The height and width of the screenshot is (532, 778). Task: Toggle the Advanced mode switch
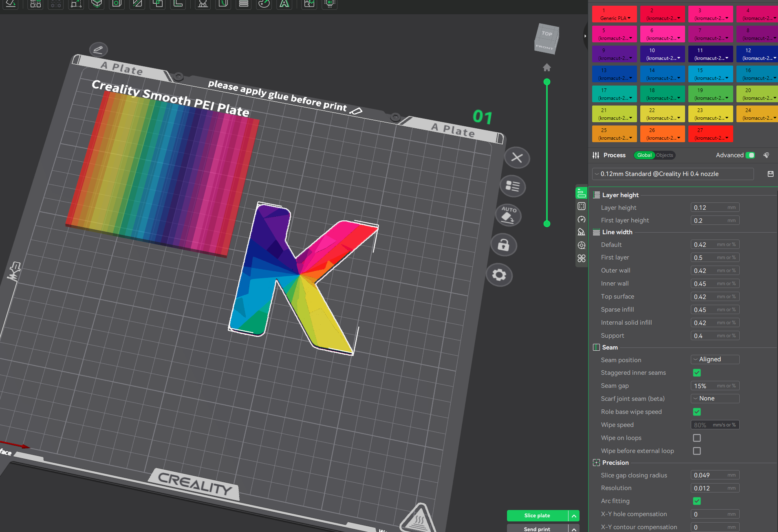(750, 155)
